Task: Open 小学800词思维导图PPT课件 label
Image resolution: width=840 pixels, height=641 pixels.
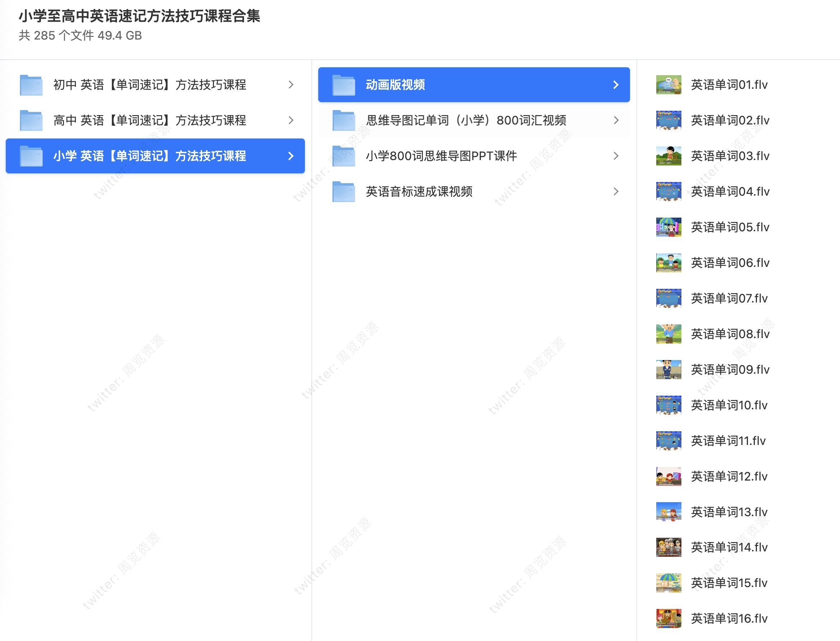Action: point(441,156)
